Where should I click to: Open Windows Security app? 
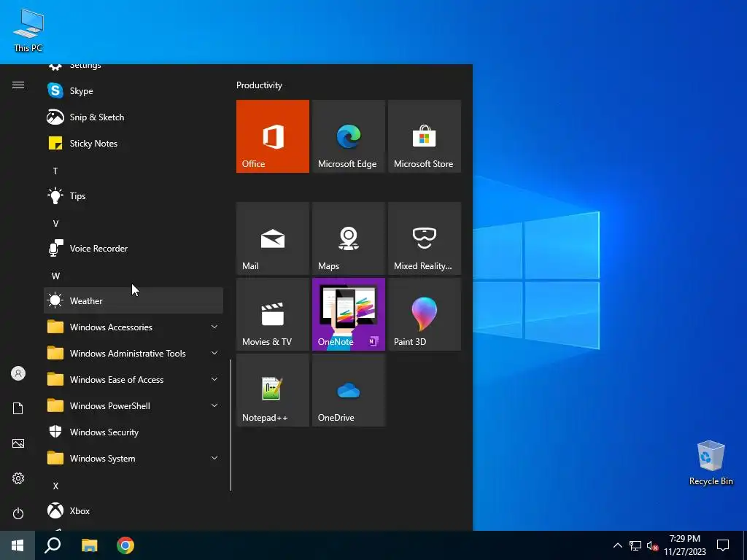pyautogui.click(x=133, y=432)
